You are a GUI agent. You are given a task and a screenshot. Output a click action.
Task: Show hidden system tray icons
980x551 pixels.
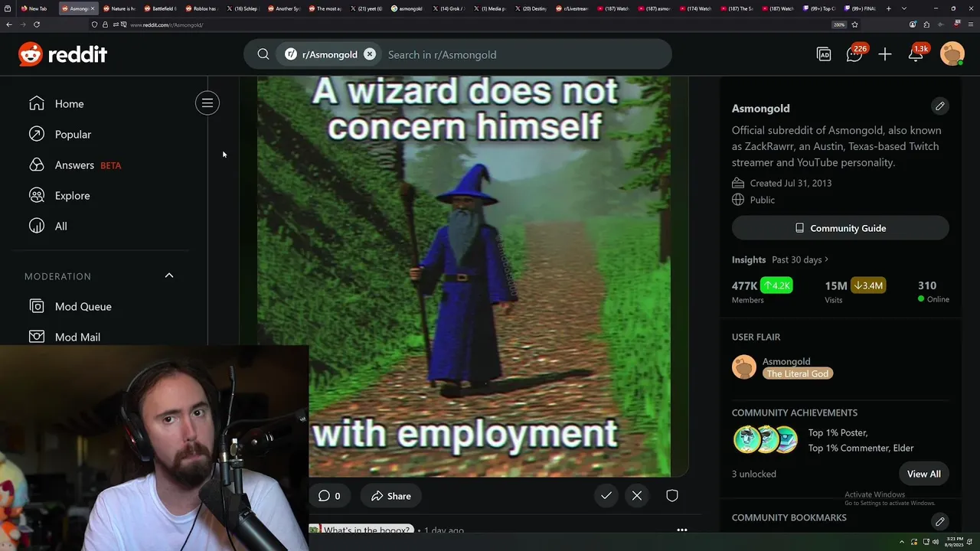tap(901, 542)
